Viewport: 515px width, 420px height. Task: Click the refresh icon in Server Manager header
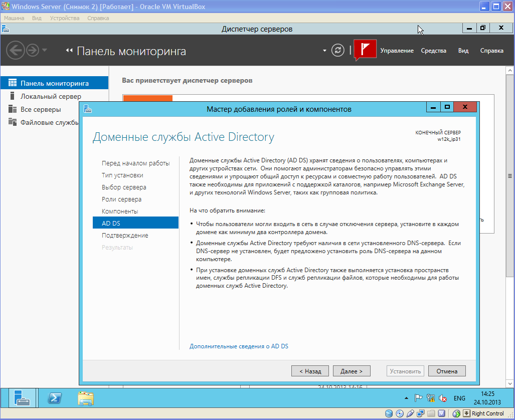[x=337, y=50]
